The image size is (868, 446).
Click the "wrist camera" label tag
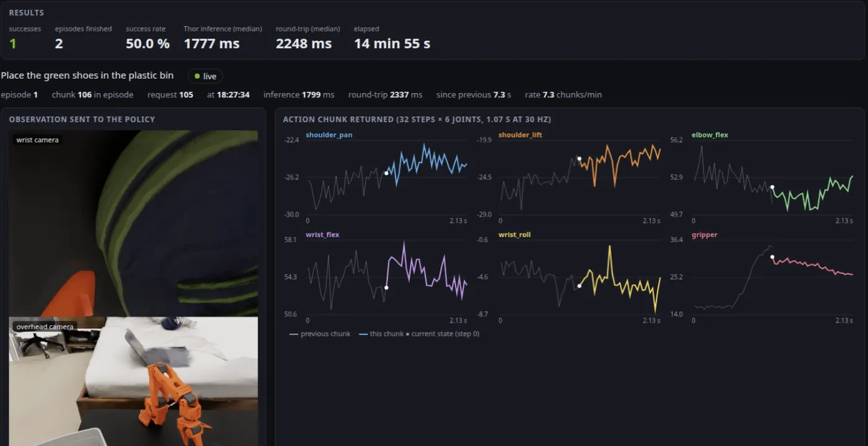[x=38, y=140]
